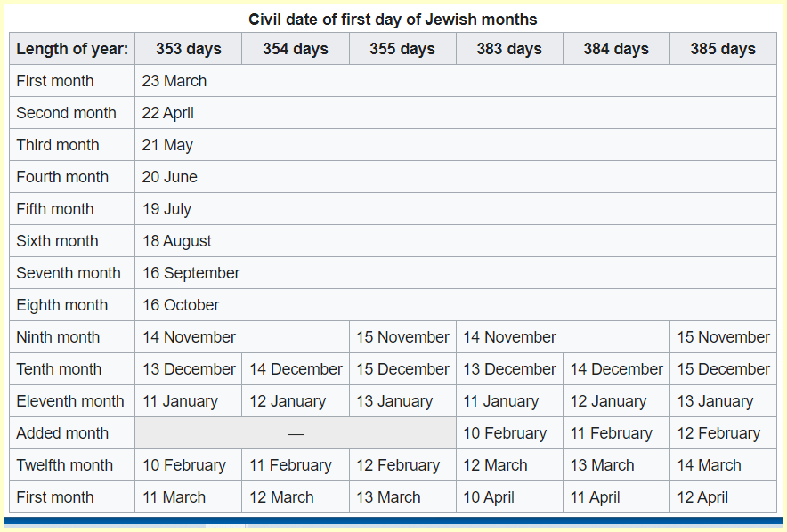This screenshot has width=787, height=532.
Task: Click the "21 May" date cell
Action: click(x=167, y=145)
